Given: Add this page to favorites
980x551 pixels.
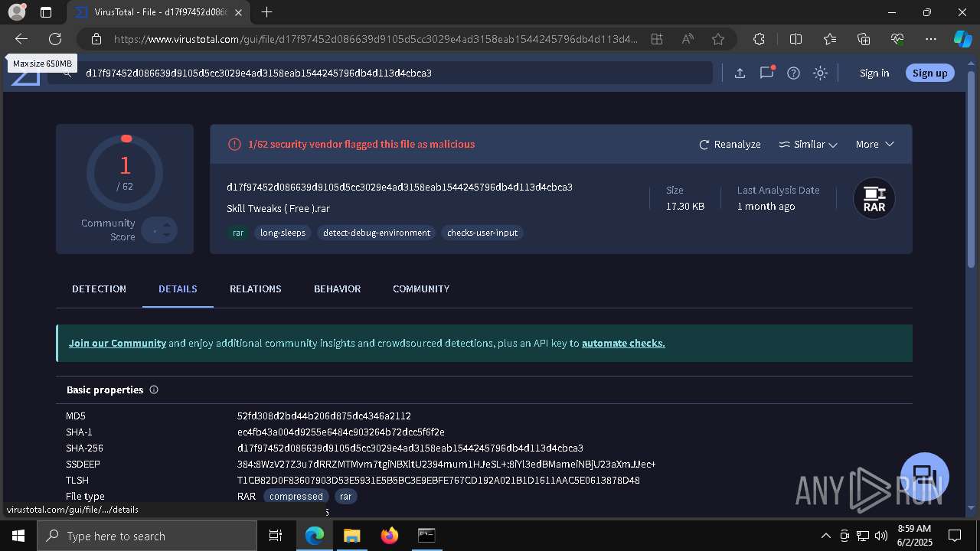Looking at the screenshot, I should 718,39.
